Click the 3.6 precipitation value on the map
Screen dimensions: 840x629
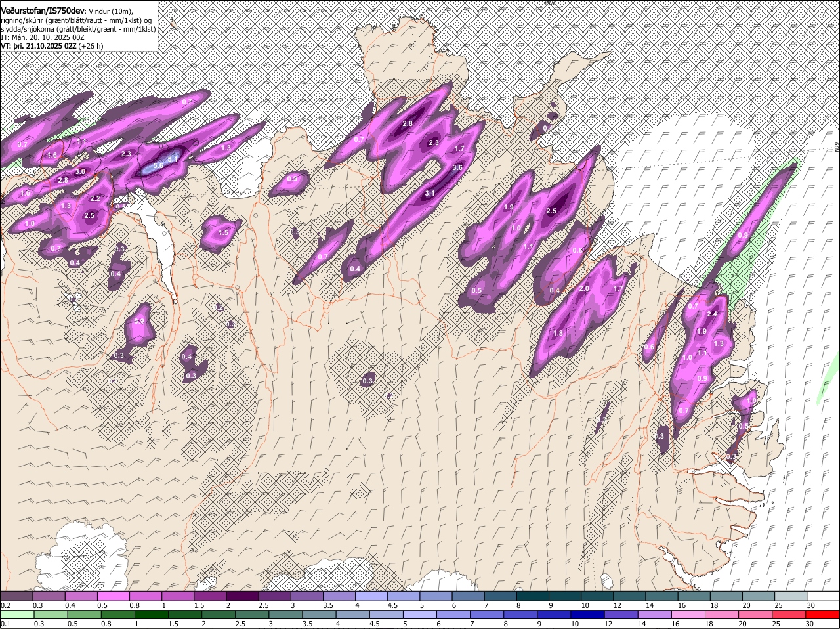pos(457,168)
